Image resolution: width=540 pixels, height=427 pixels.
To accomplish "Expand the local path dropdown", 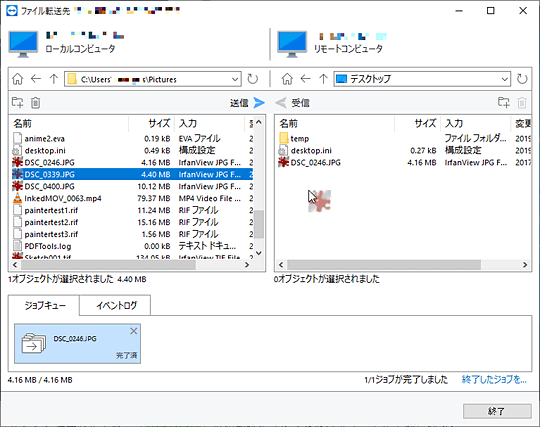I will [x=235, y=80].
